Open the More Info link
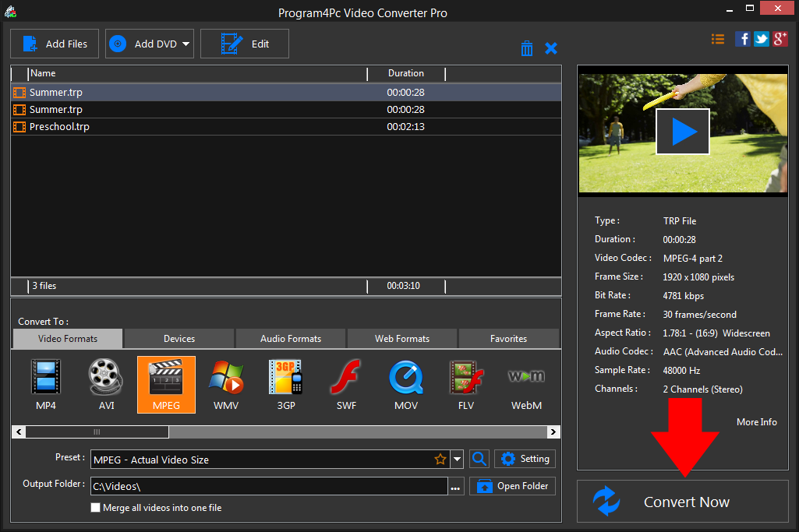Viewport: 799px width, 532px height. [755, 421]
